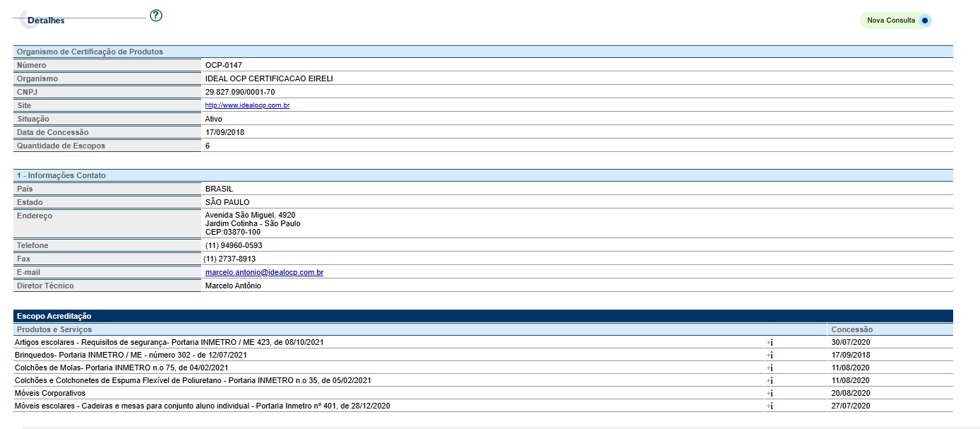Click the Site field label
Image resolution: width=980 pixels, height=429 pixels.
pyautogui.click(x=24, y=105)
